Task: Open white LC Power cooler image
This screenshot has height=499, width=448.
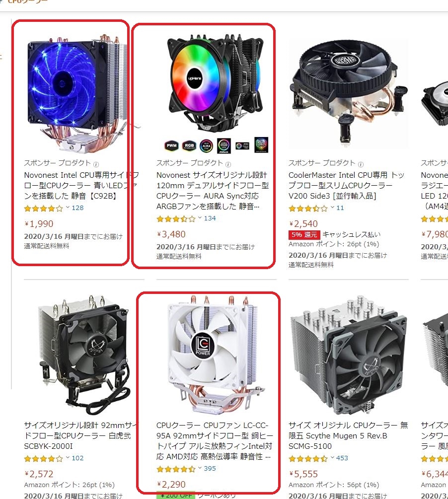Action: [x=213, y=355]
